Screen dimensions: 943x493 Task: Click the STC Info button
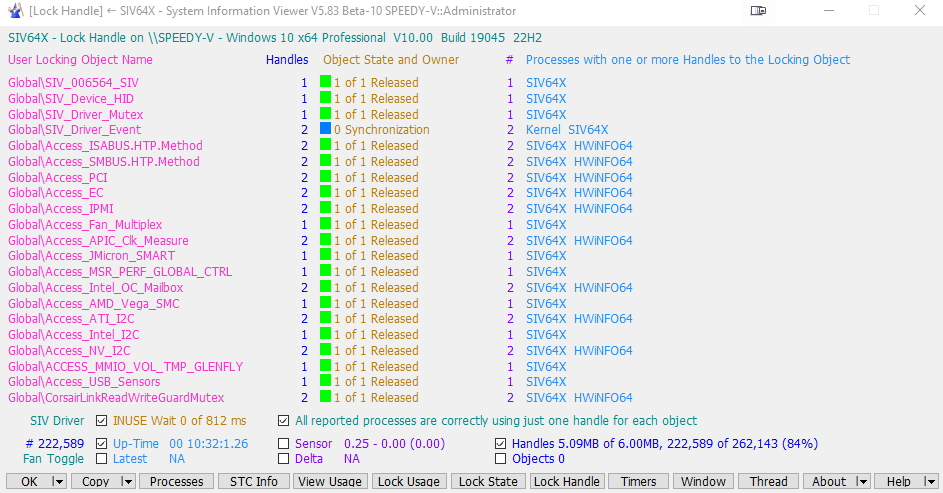(x=254, y=482)
